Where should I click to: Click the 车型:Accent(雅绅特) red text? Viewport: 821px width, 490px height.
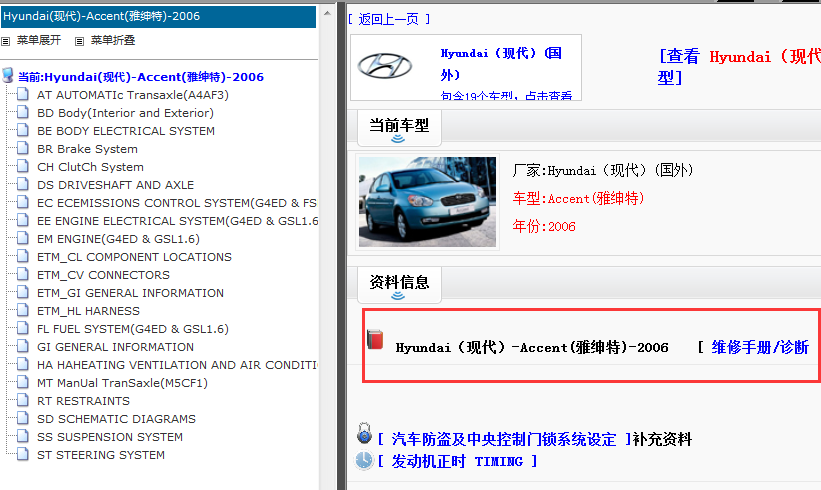click(578, 198)
